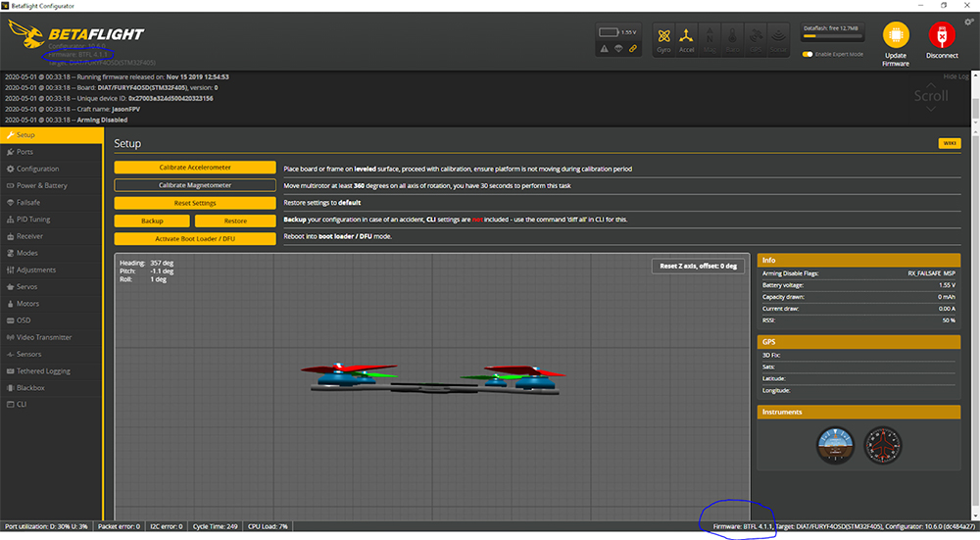Click 'Cycle Time: 249' in status bar
Image resolution: width=980 pixels, height=540 pixels.
coord(215,526)
